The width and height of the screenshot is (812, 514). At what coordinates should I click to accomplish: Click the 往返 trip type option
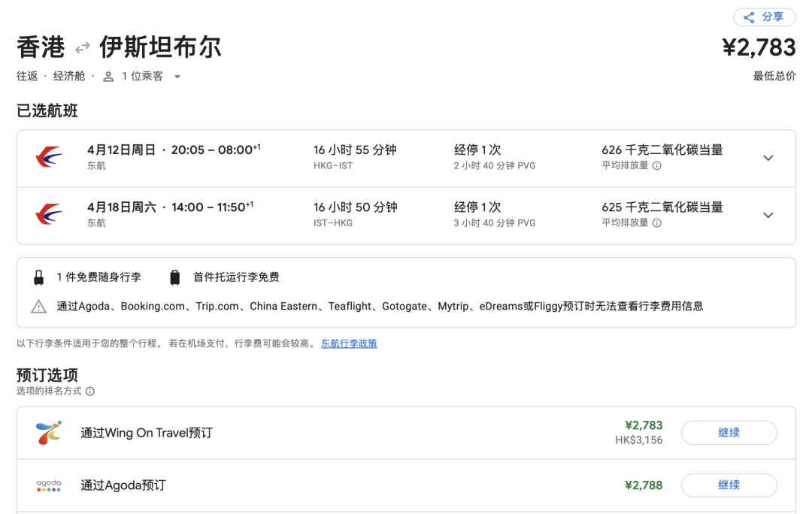(x=27, y=76)
